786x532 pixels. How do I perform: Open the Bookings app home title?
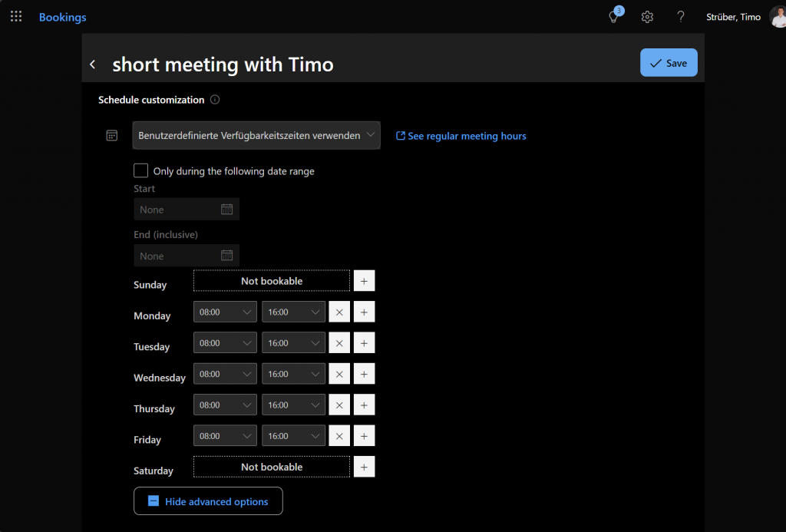(x=63, y=17)
